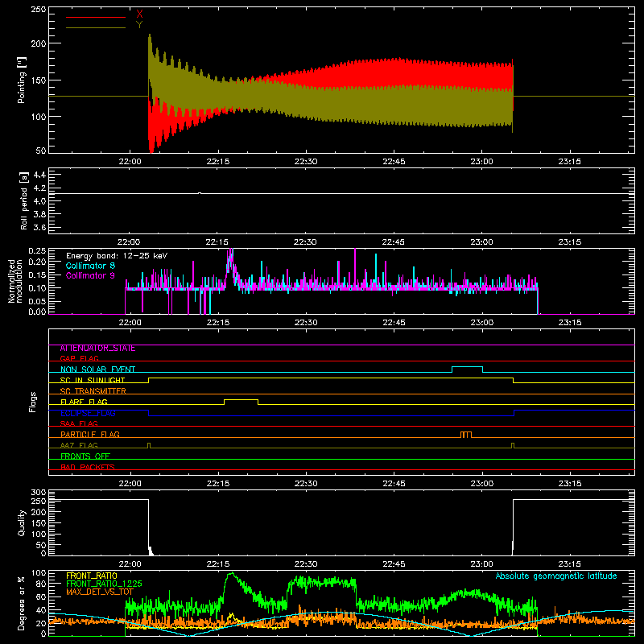Select the BAD_PACKETS flag label
The image size is (644, 644).
point(88,467)
